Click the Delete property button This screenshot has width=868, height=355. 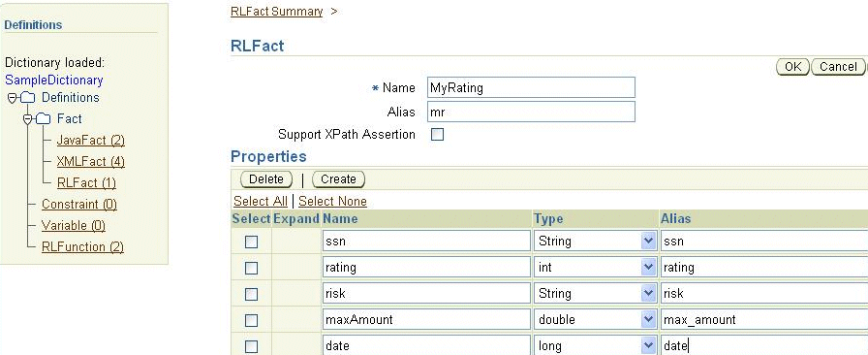tap(266, 179)
